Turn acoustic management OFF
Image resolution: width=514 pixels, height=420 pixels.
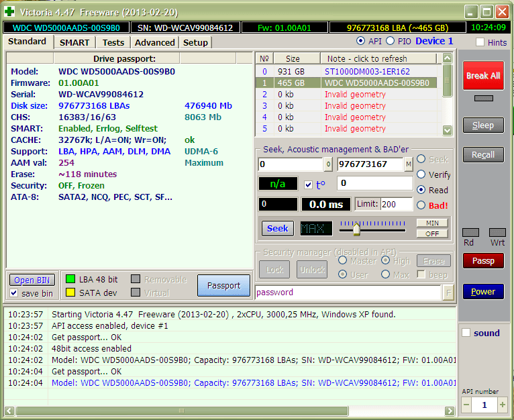(432, 233)
